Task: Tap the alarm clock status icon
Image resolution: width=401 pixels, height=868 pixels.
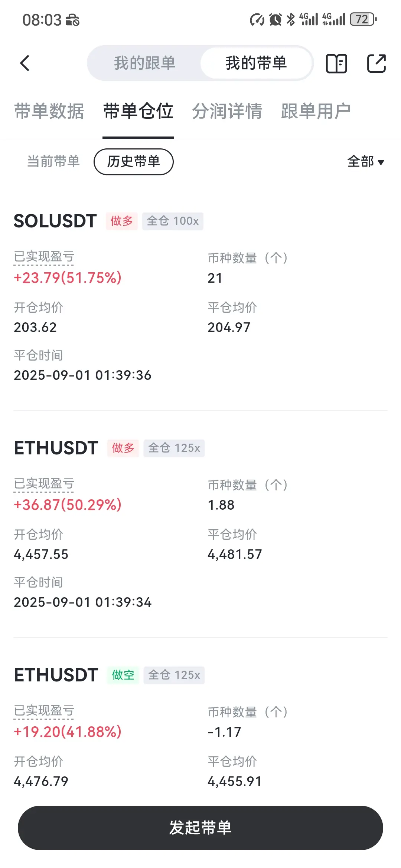Action: pyautogui.click(x=275, y=19)
